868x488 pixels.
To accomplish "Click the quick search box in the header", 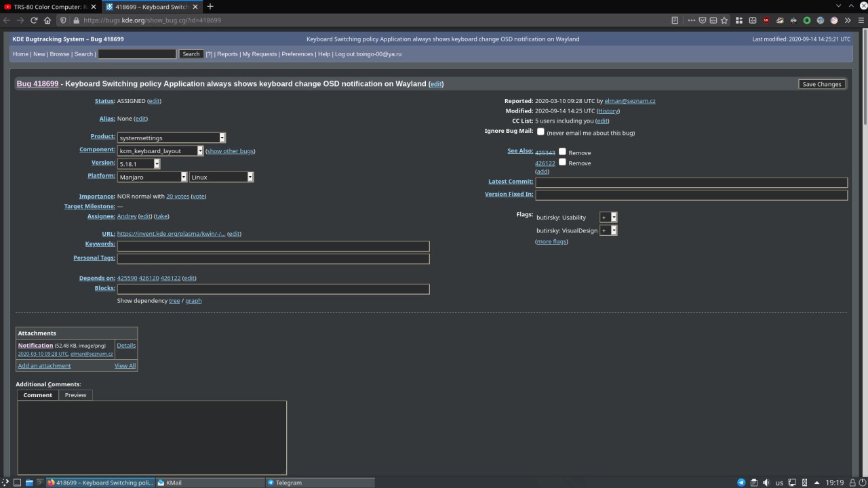I will (137, 54).
